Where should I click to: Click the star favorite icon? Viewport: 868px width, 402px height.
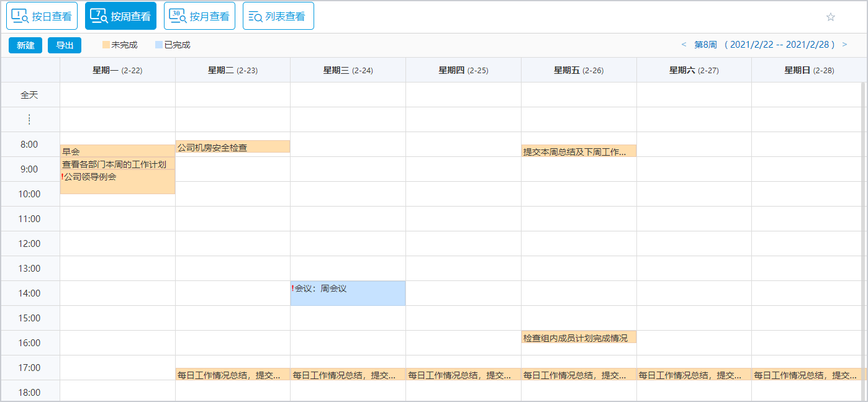tap(830, 17)
